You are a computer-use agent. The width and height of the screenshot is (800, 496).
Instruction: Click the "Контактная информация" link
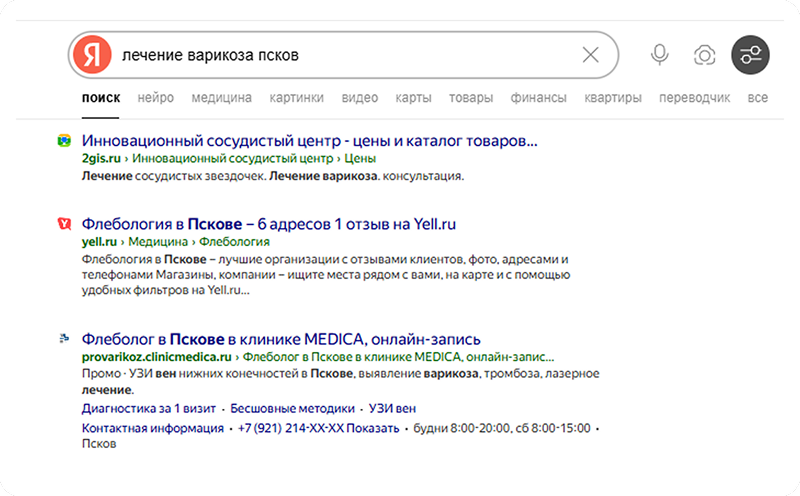(152, 428)
